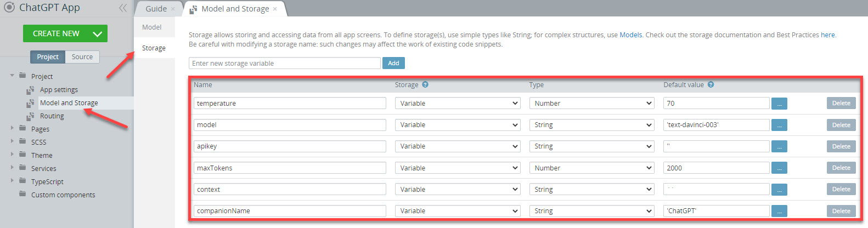Open Type dropdown for temperature row
The width and height of the screenshot is (868, 228).
591,103
